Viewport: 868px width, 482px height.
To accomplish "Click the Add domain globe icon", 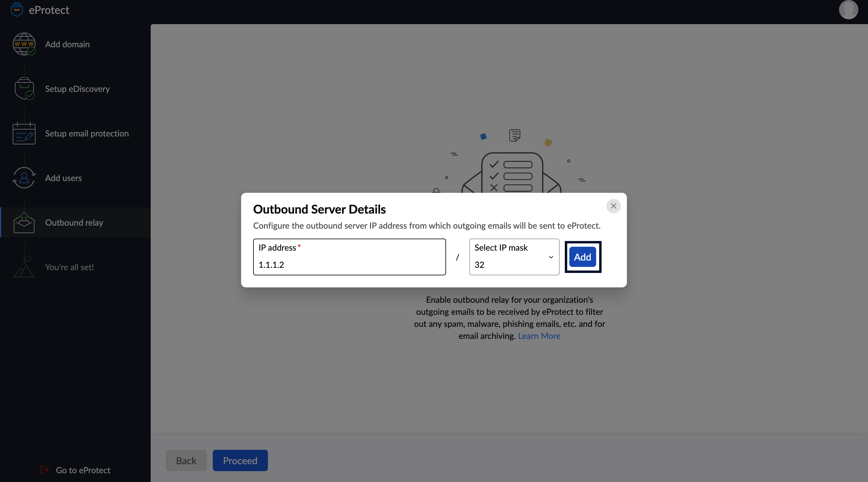I will (24, 44).
